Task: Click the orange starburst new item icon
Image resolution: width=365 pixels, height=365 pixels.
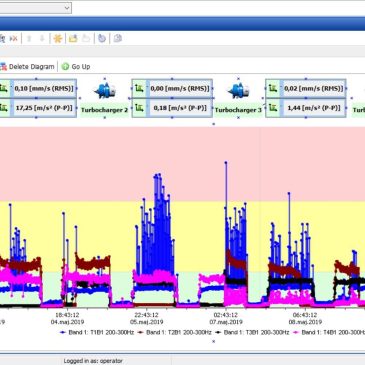Action: pos(58,39)
